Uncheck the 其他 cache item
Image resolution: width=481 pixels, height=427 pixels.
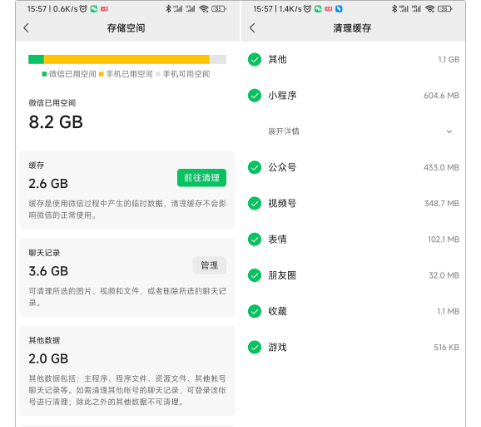point(255,60)
